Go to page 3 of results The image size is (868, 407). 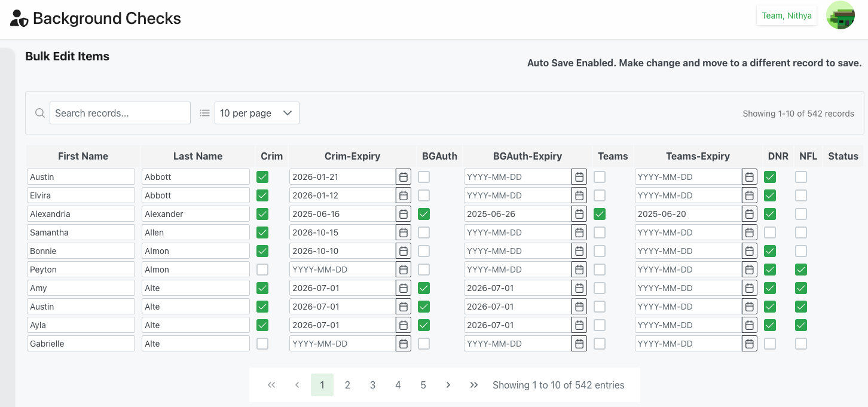[x=372, y=385]
